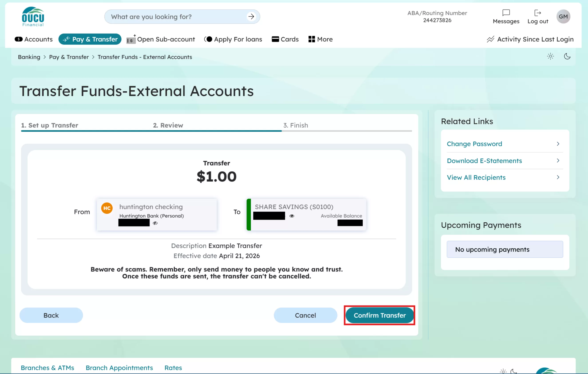Screen dimensions: 588x374
Task: Switch to light mode sun icon below header
Action: (x=551, y=56)
